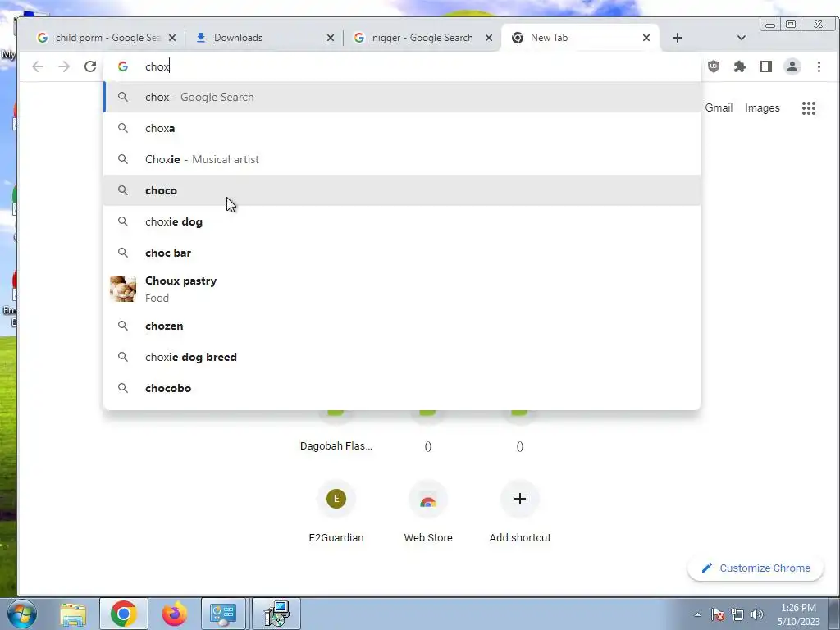Pick the 'chocobo' suggestion

402,388
